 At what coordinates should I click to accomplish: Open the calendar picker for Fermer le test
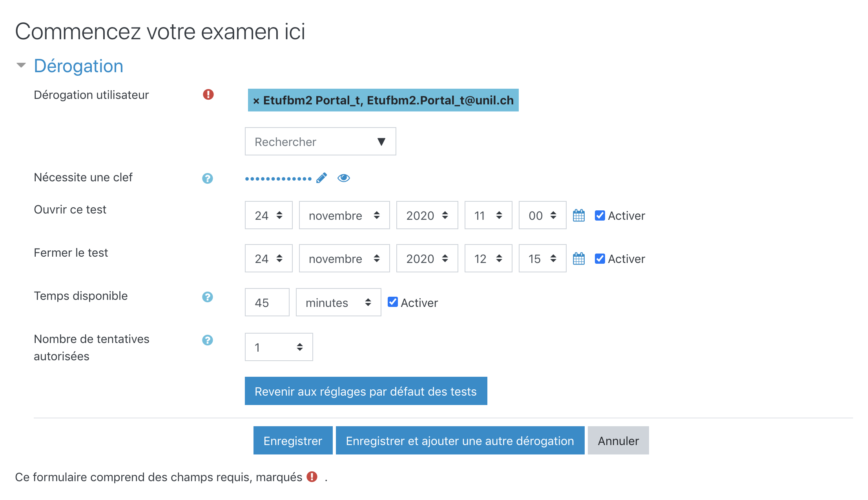579,259
